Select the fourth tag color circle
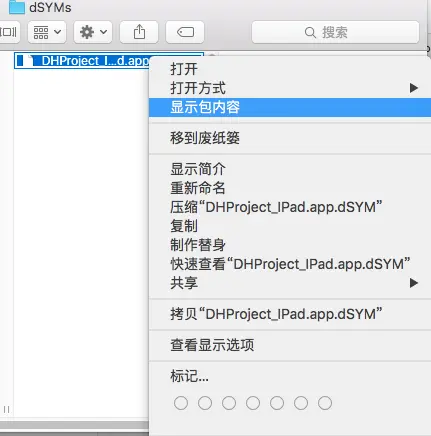Screen dimensions: 431x436 click(253, 403)
